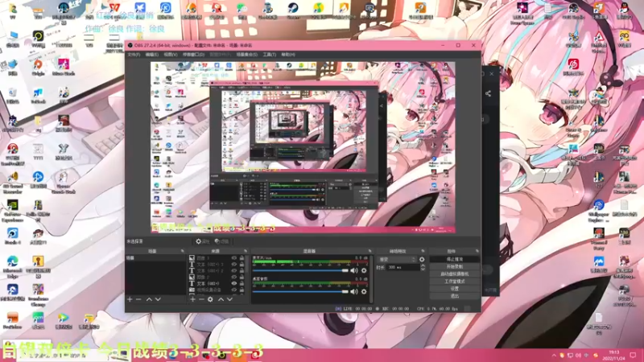The height and width of the screenshot is (362, 644).
Task: Undock the Controls panel with its header icon
Action: pyautogui.click(x=477, y=251)
